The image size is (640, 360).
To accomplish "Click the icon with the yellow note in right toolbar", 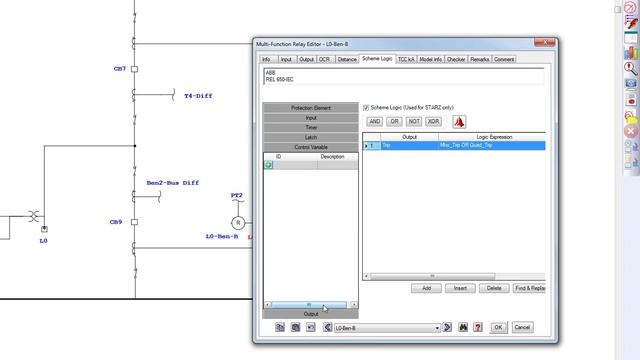I will 631,116.
